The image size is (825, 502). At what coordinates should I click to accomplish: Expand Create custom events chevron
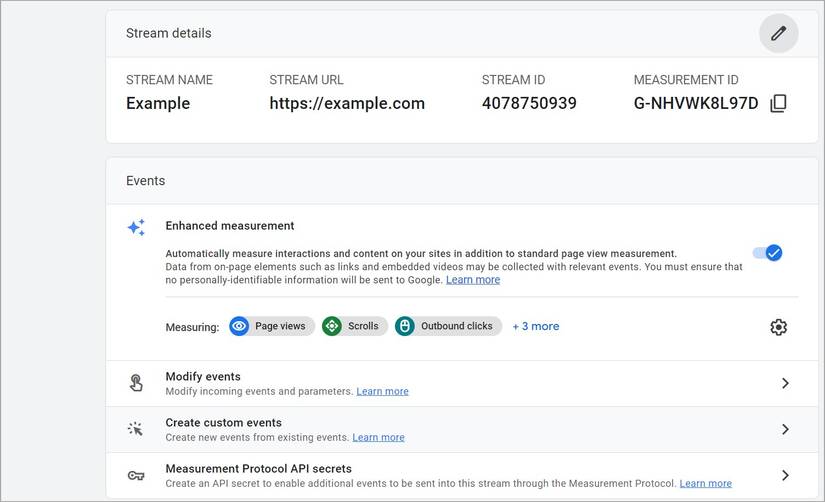pos(785,429)
